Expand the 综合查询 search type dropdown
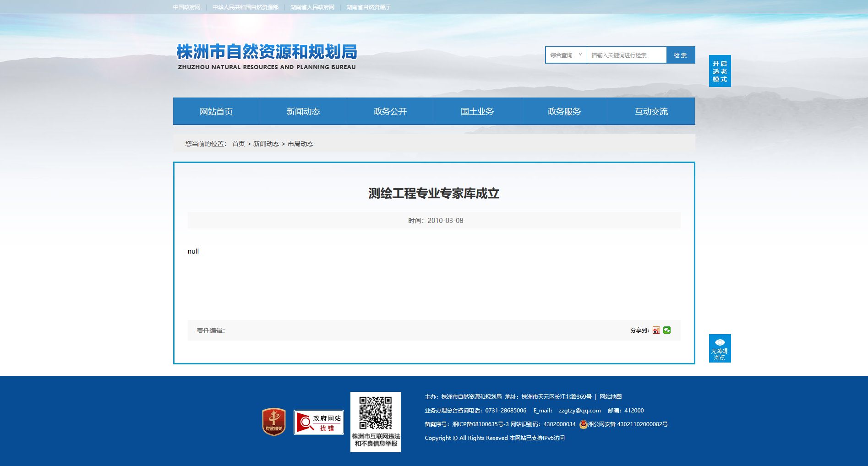 (566, 55)
